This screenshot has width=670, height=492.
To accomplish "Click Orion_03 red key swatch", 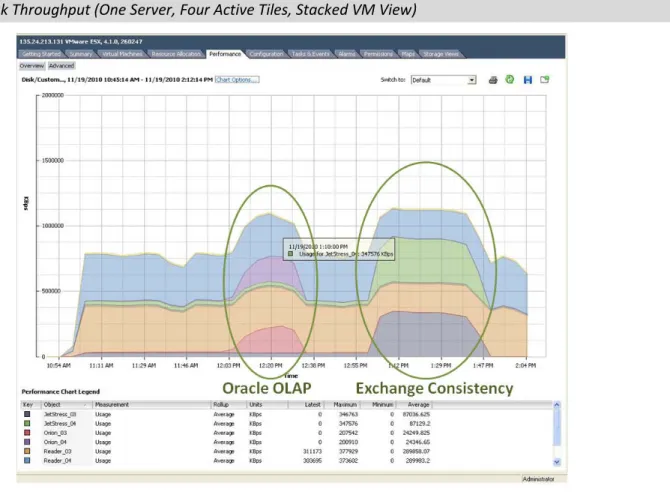I will coord(27,433).
